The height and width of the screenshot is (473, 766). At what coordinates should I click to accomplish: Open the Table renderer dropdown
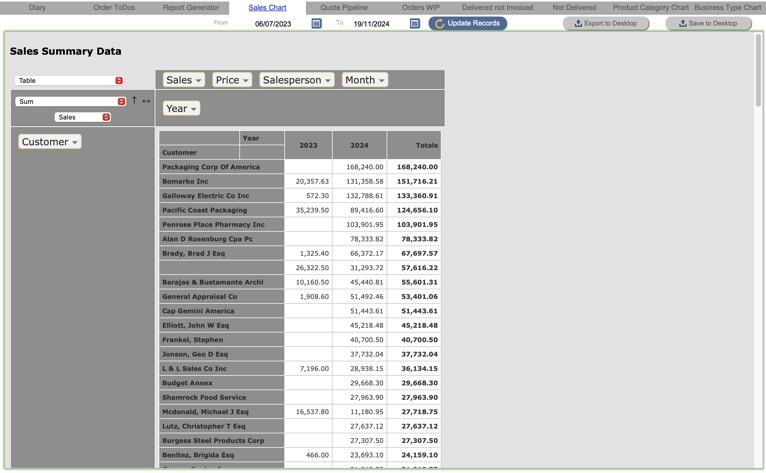[x=69, y=80]
